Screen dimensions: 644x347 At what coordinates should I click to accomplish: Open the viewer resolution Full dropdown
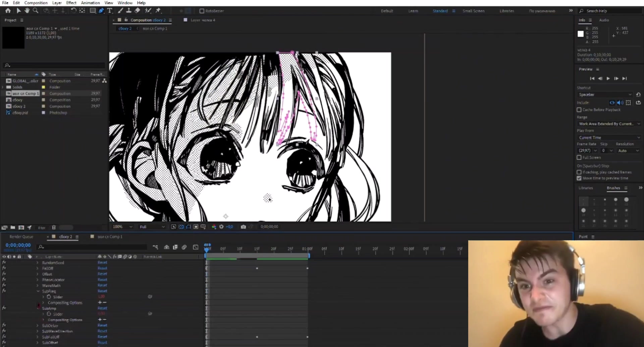pos(152,227)
